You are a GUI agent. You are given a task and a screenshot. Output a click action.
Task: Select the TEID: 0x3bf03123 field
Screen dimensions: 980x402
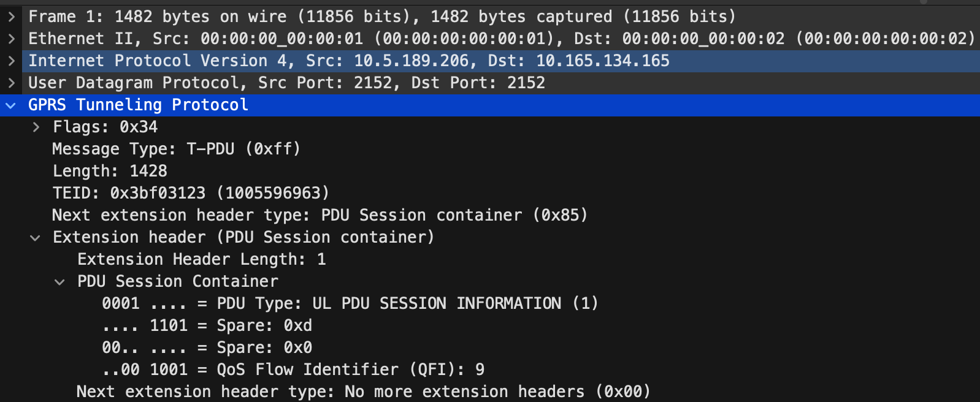[191, 193]
